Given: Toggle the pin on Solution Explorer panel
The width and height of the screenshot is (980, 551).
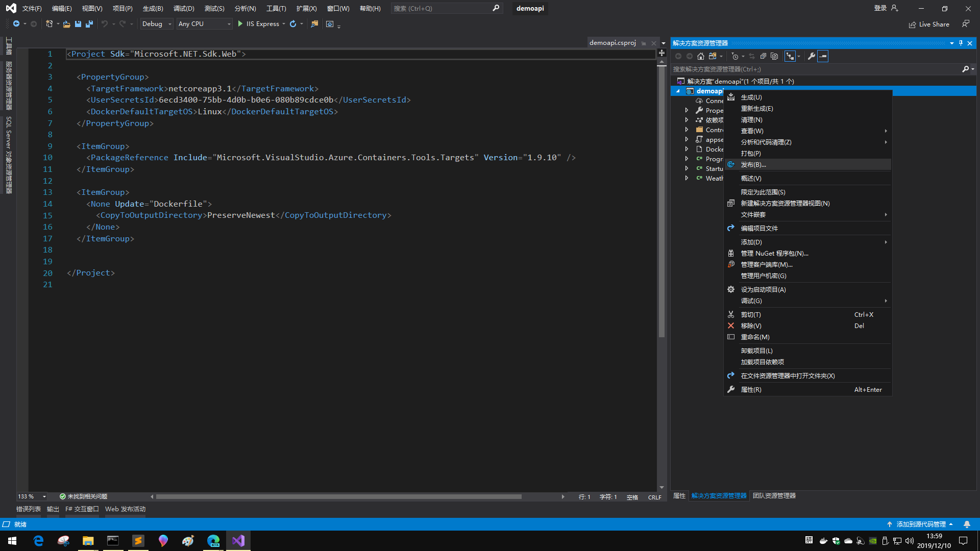Looking at the screenshot, I should click(x=961, y=43).
